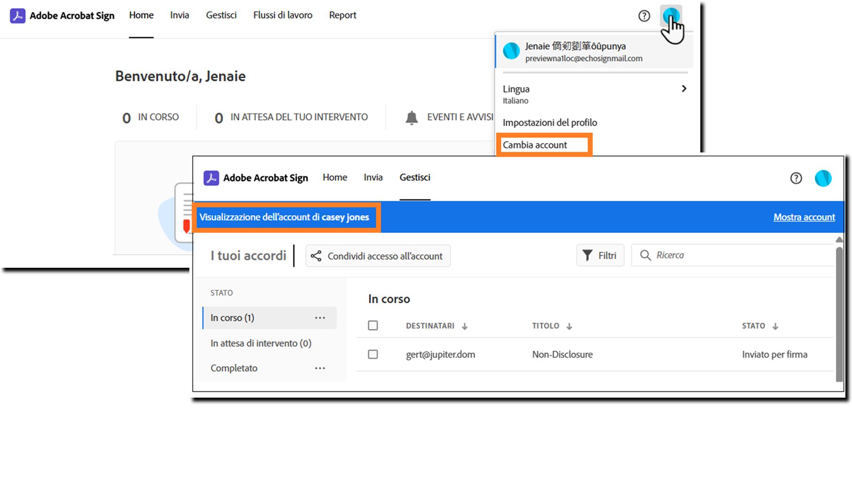The width and height of the screenshot is (852, 504).
Task: Click the magnifier search icon
Action: [645, 255]
